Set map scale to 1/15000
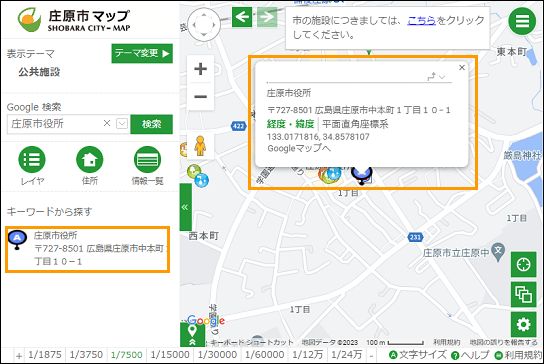This screenshot has width=544, height=364. pyautogui.click(x=170, y=355)
